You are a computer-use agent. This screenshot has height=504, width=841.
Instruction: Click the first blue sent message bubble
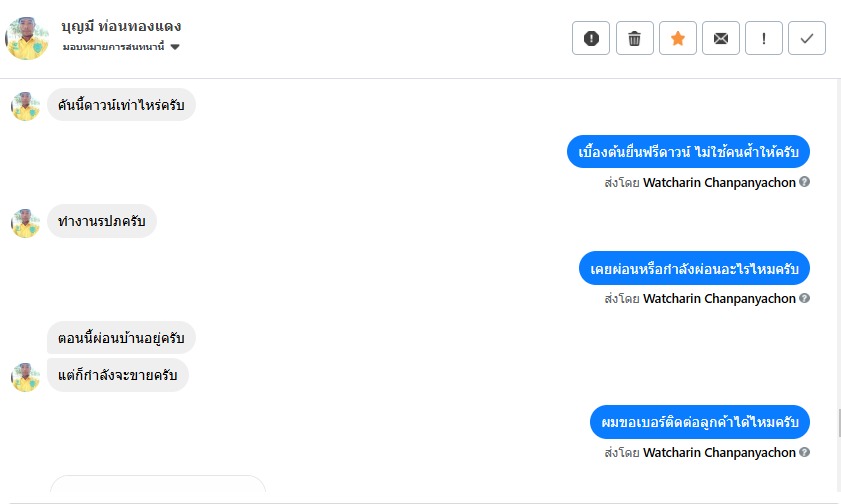click(689, 152)
